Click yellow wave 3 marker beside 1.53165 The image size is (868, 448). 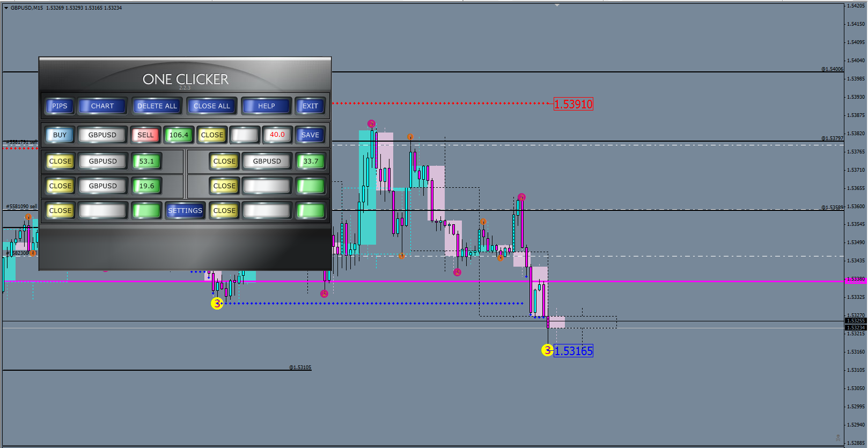[547, 350]
